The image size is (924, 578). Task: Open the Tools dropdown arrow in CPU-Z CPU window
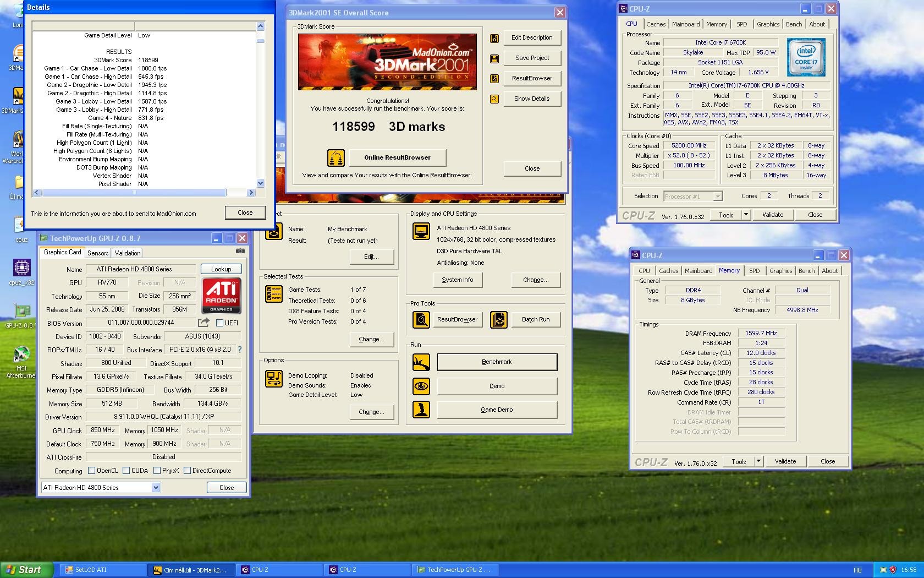(746, 215)
